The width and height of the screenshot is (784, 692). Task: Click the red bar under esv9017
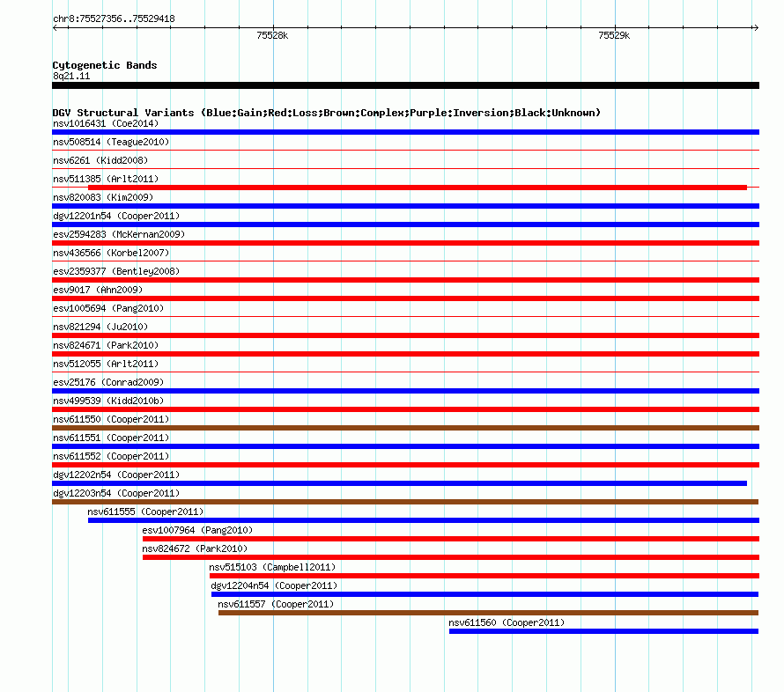405,298
